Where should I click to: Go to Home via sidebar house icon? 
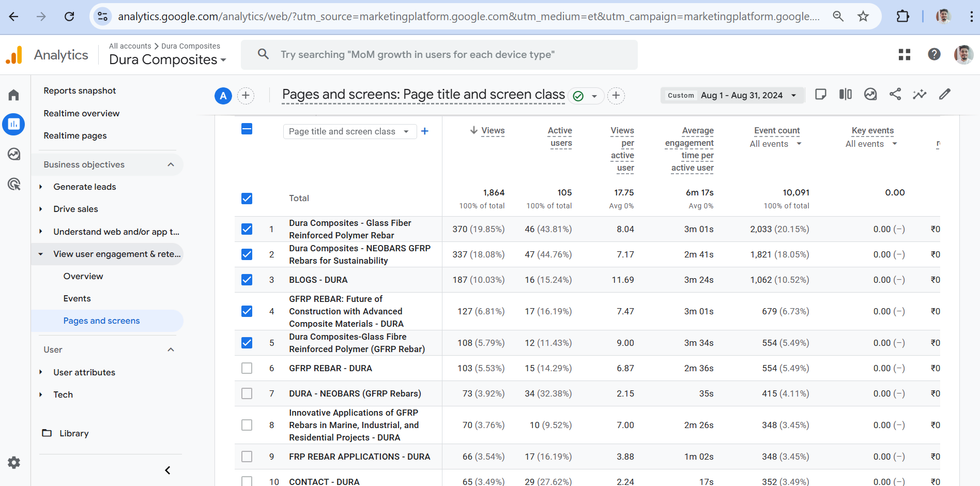pyautogui.click(x=14, y=95)
